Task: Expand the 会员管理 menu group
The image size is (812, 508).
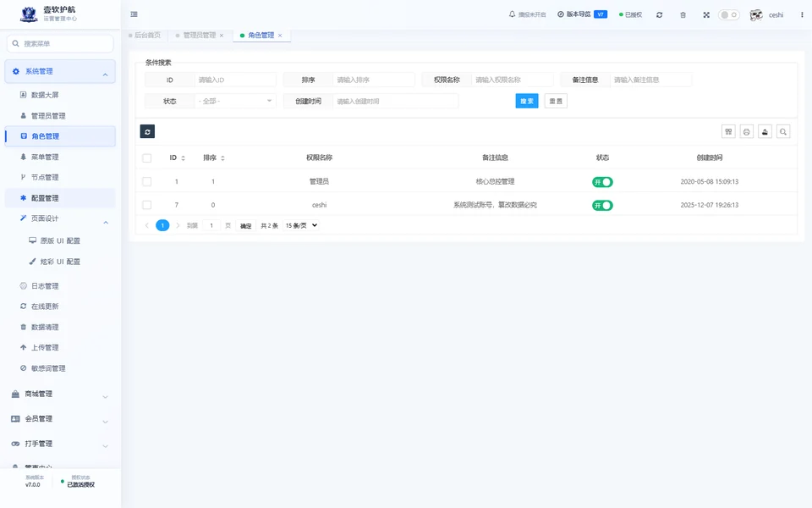Action: pyautogui.click(x=60, y=419)
